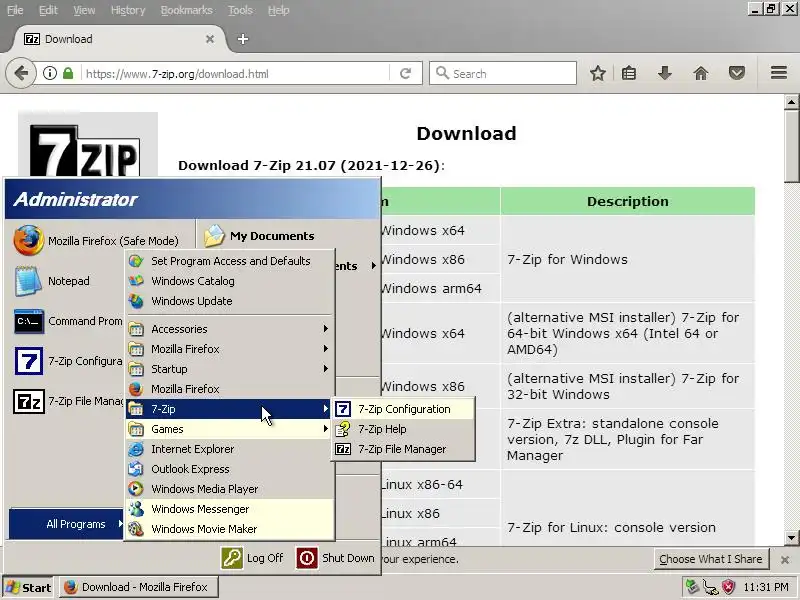Open the Tools menu
Screen dimensions: 800x600
click(x=240, y=10)
